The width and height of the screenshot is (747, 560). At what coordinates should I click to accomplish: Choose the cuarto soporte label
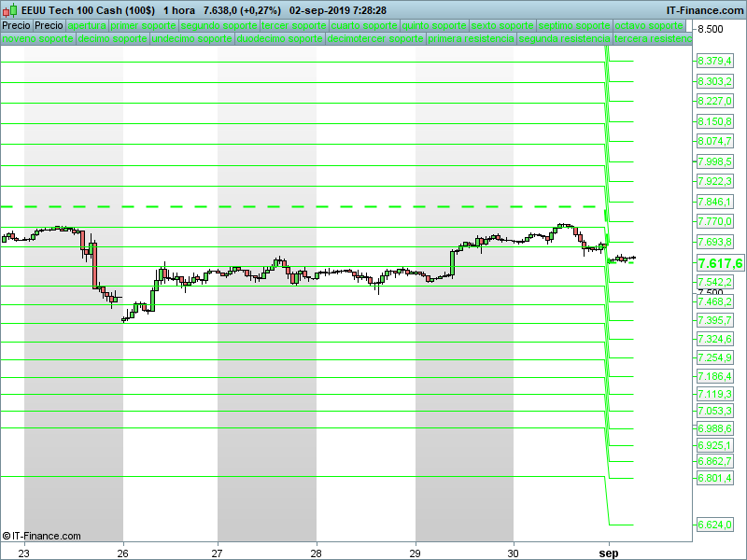(x=364, y=26)
